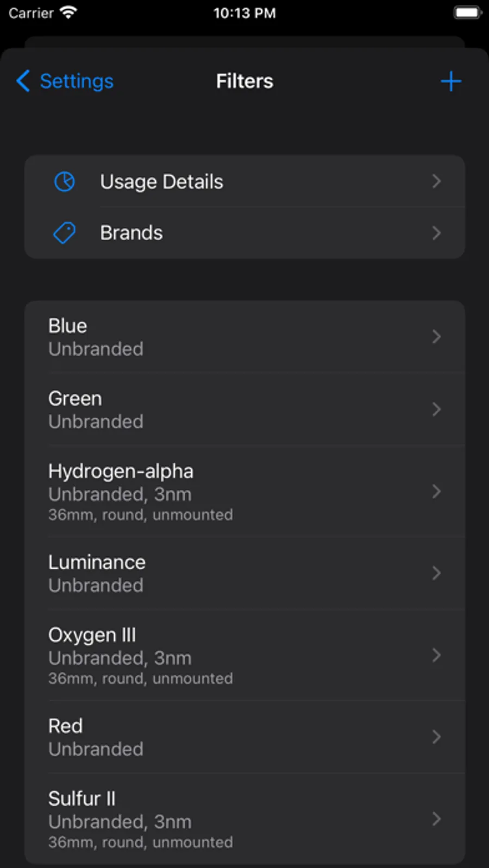Expand Luminance filter chevron

click(436, 573)
